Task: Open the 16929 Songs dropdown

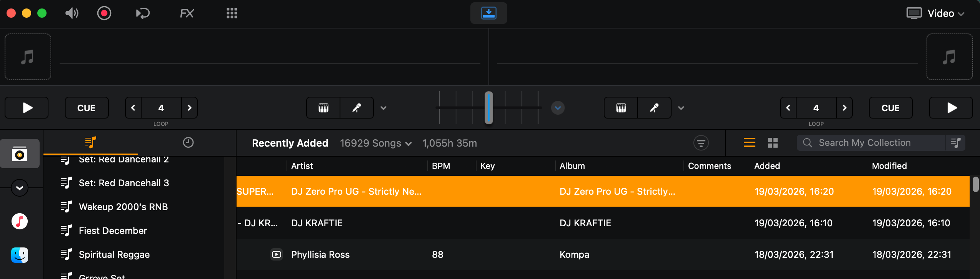Action: point(376,143)
